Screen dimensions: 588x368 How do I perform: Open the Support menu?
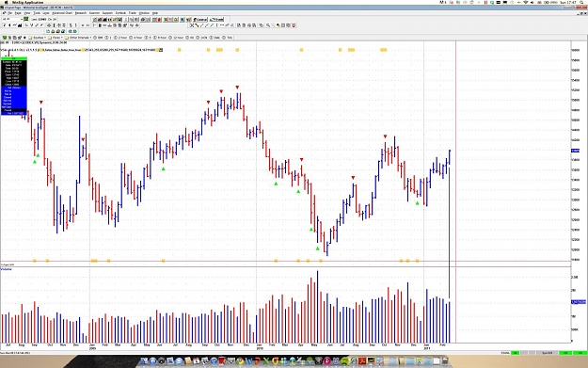[107, 13]
